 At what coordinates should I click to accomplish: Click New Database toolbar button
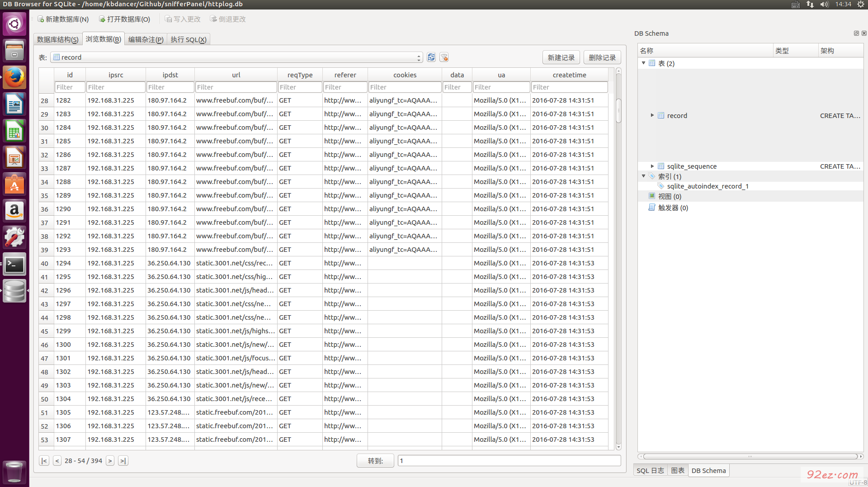click(63, 19)
